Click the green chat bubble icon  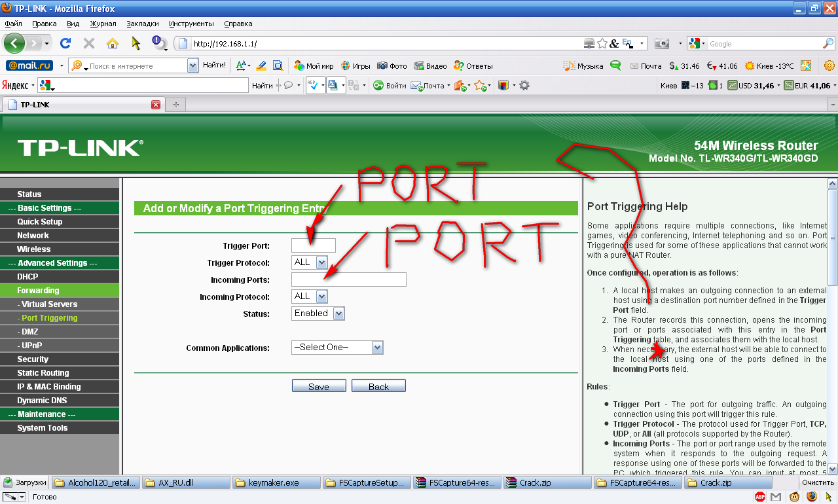pos(615,65)
